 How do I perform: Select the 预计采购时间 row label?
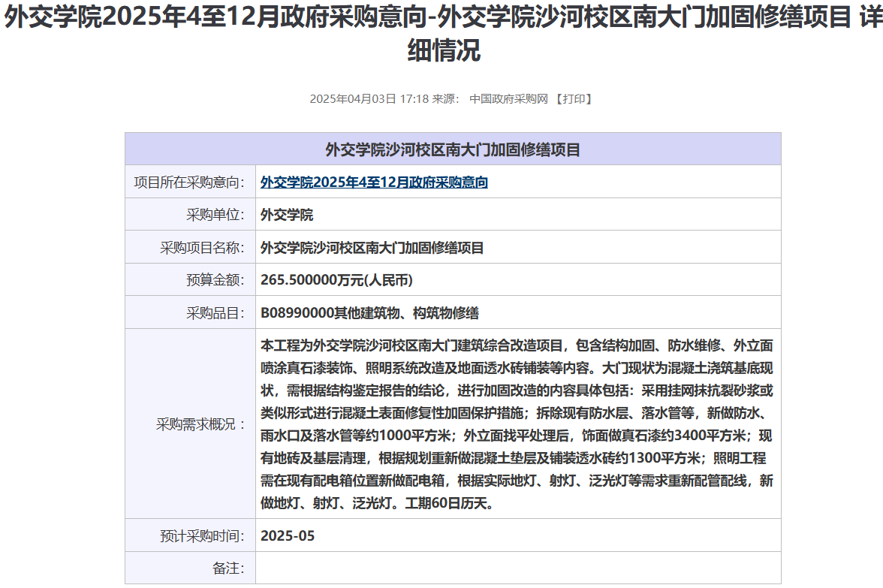pyautogui.click(x=203, y=536)
